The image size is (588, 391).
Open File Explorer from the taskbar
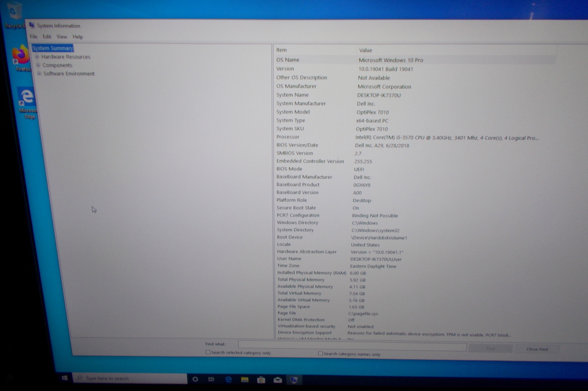(245, 380)
